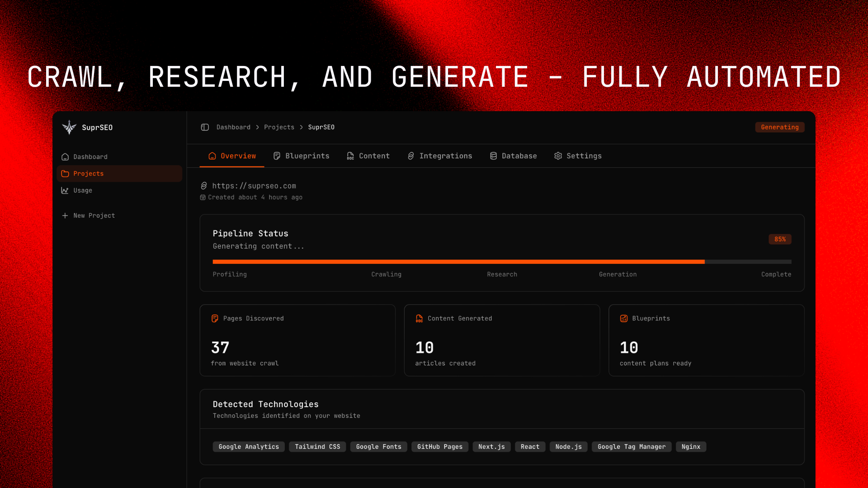Screen dimensions: 868x488
Task: Click the Projects folder icon in sidebar
Action: click(65, 174)
